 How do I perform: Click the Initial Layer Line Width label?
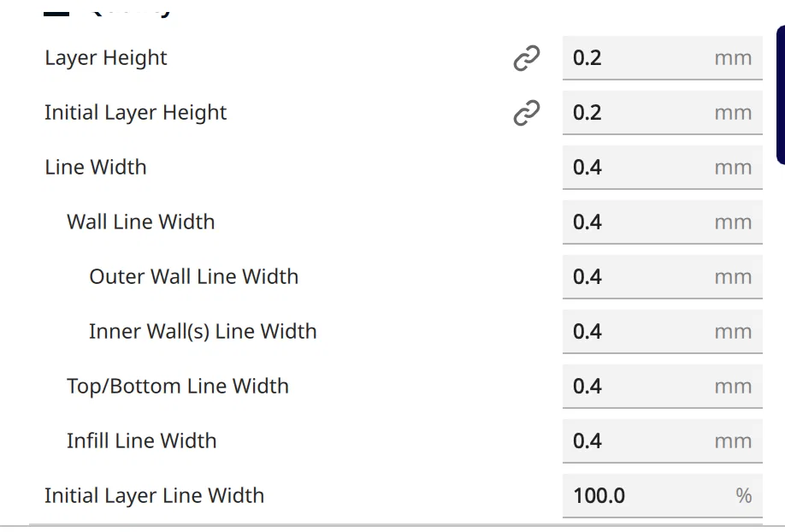click(154, 496)
